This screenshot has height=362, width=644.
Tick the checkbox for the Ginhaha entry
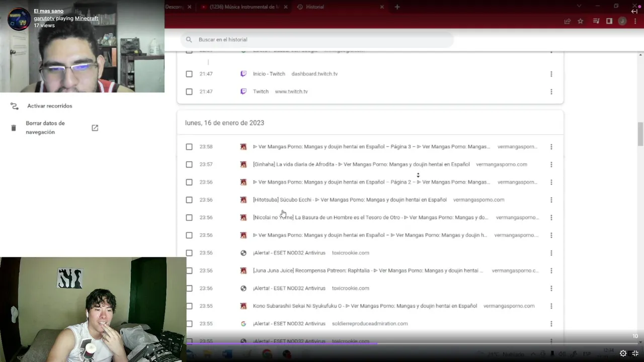tap(189, 164)
